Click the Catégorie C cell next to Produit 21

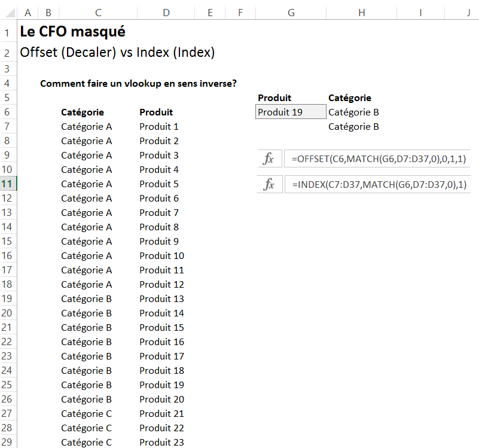86,414
